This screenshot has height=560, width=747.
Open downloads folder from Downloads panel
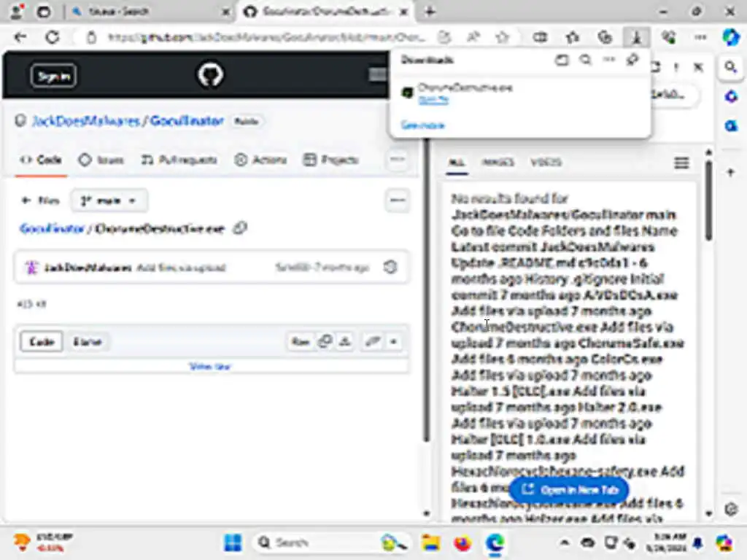(562, 60)
